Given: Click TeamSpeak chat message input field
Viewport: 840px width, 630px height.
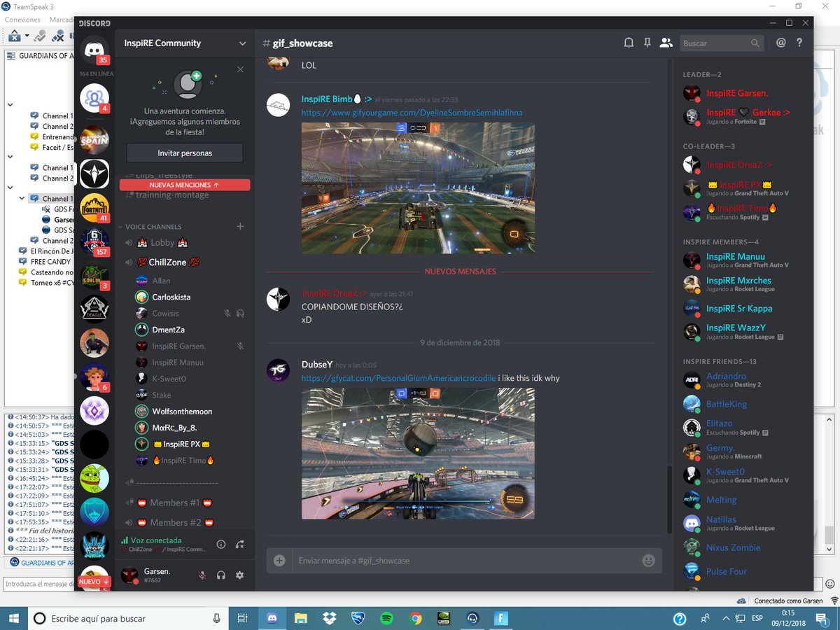Looking at the screenshot, I should coord(39,584).
